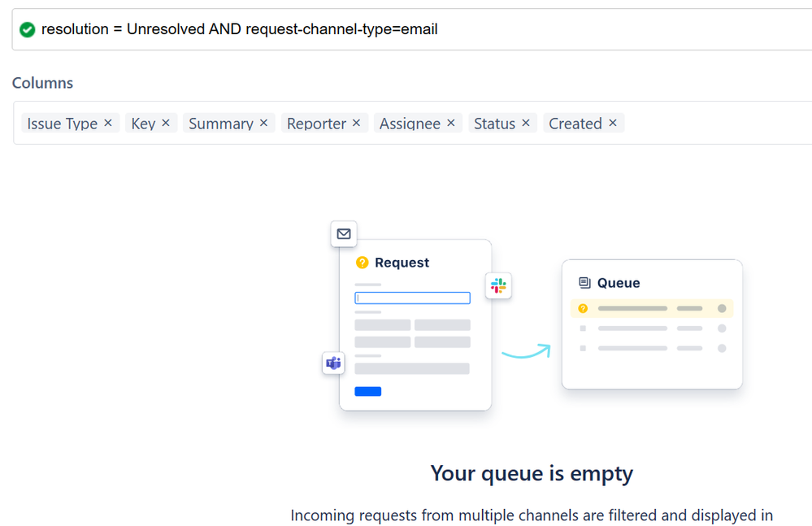The height and width of the screenshot is (526, 812).
Task: Select the Summary column label
Action: (x=221, y=124)
